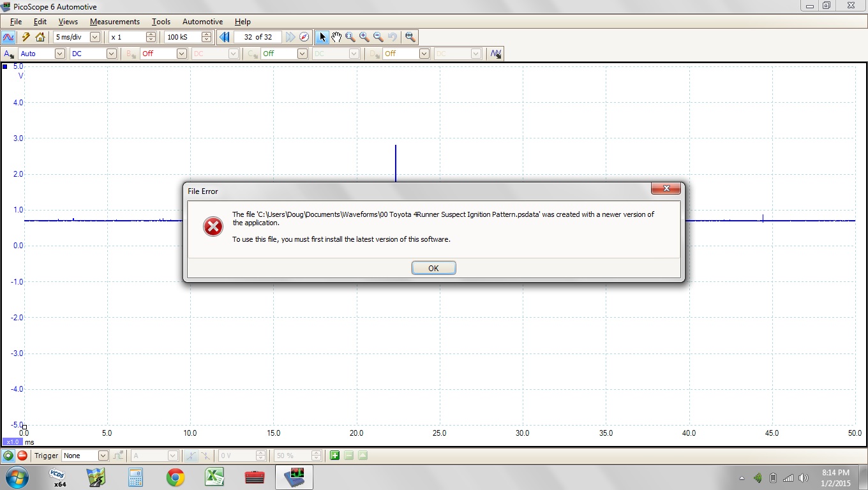Open the 5 ms/div timebase dropdown
Screen dimensions: 868x490
click(95, 37)
